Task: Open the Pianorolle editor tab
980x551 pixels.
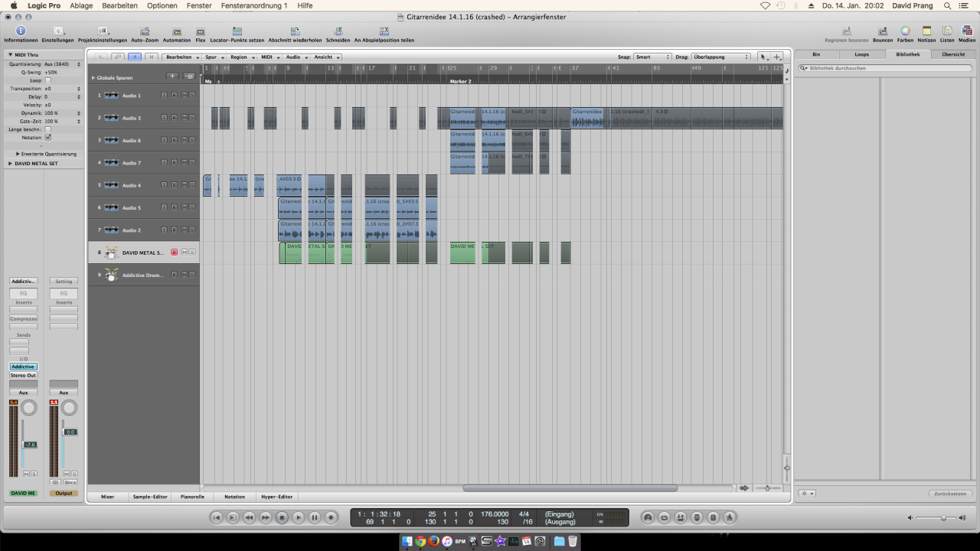Action: [x=192, y=497]
